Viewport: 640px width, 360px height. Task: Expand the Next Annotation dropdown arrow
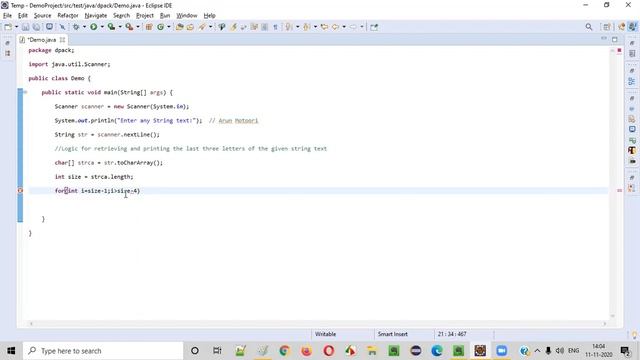click(298, 27)
